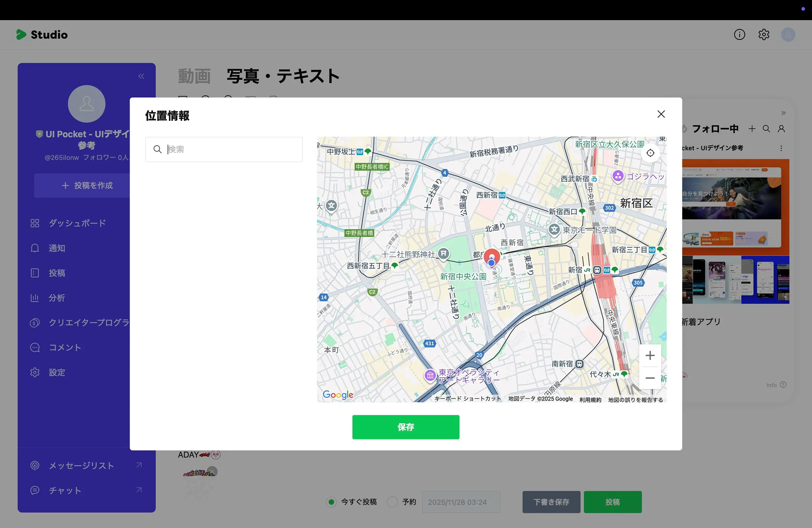Select 今すぐ投稿 radio button
Screen dimensions: 812x528
tap(331, 502)
